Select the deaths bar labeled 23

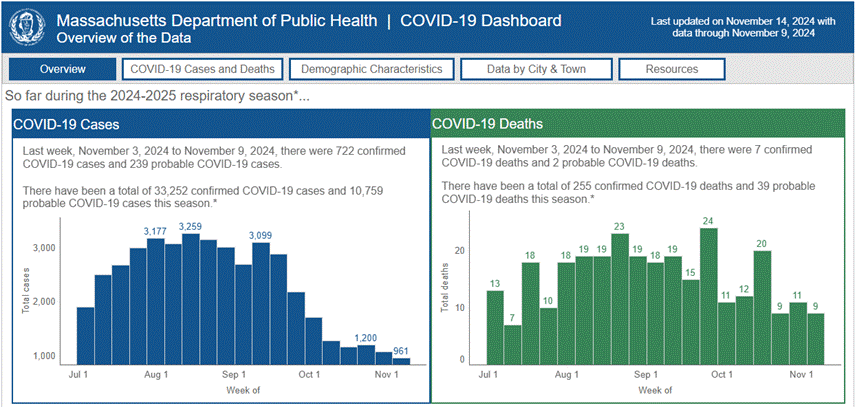(x=620, y=299)
